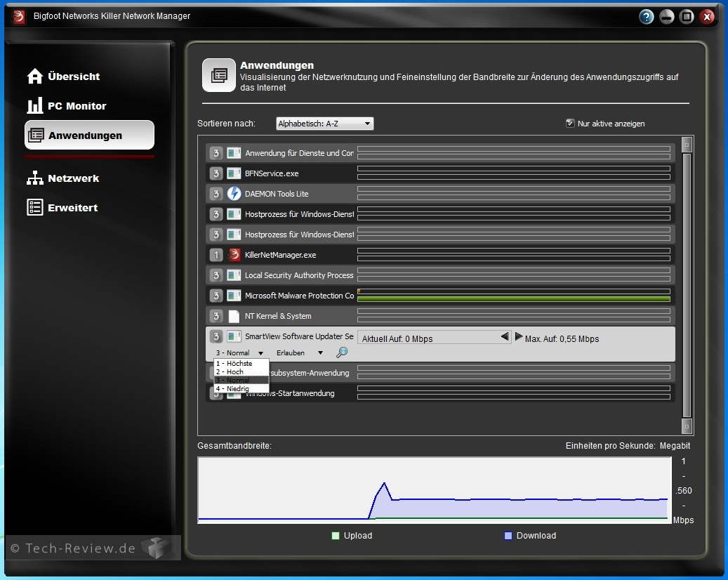
Task: Click the KillerNetManager.exe application icon
Action: [x=234, y=255]
